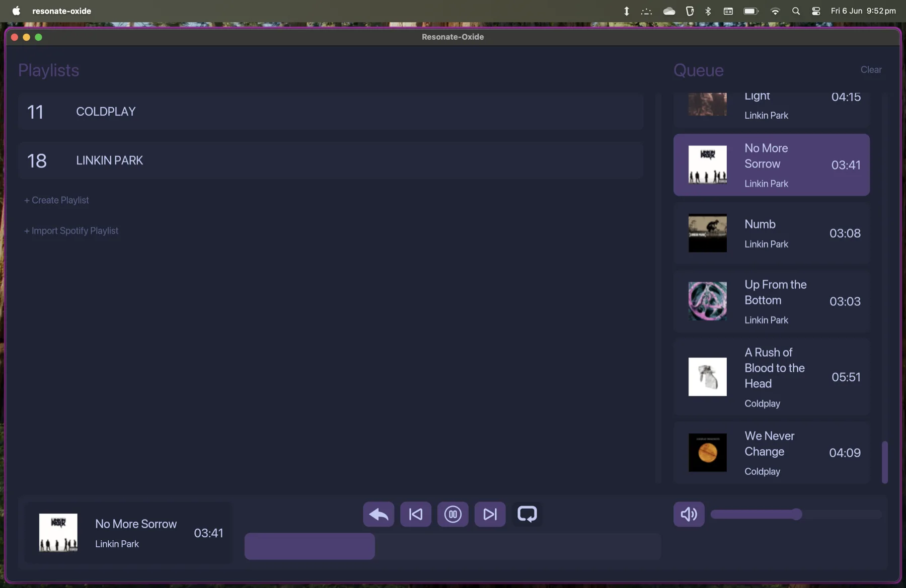Click the Playlists heading
Screen dimensions: 906x588
tap(48, 70)
